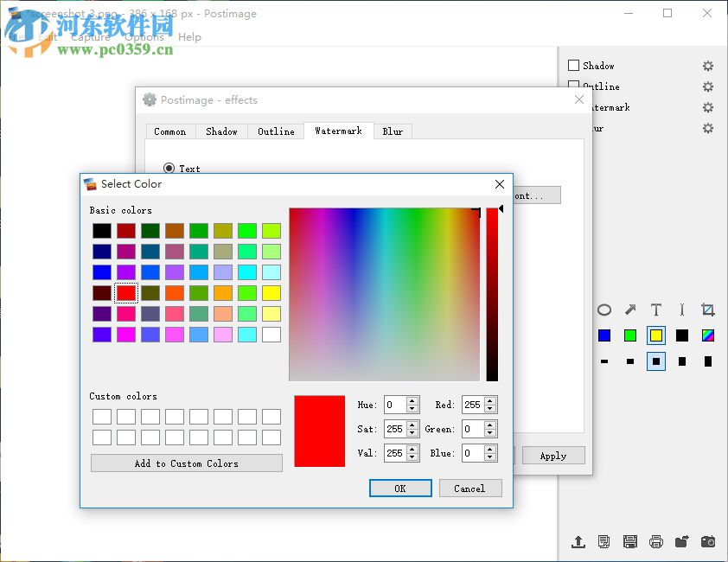728x562 pixels.
Task: Select the Crop tool
Action: coord(708,308)
